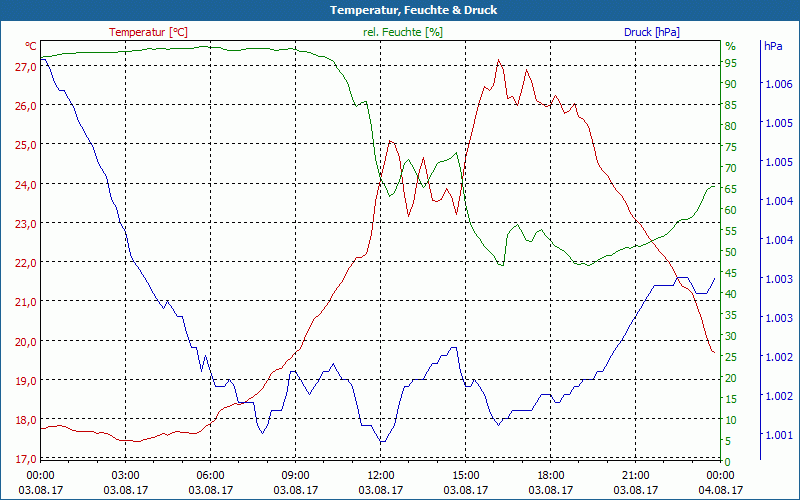The image size is (800, 500).
Task: Click temperature axis value "20,0"
Action: [26, 342]
